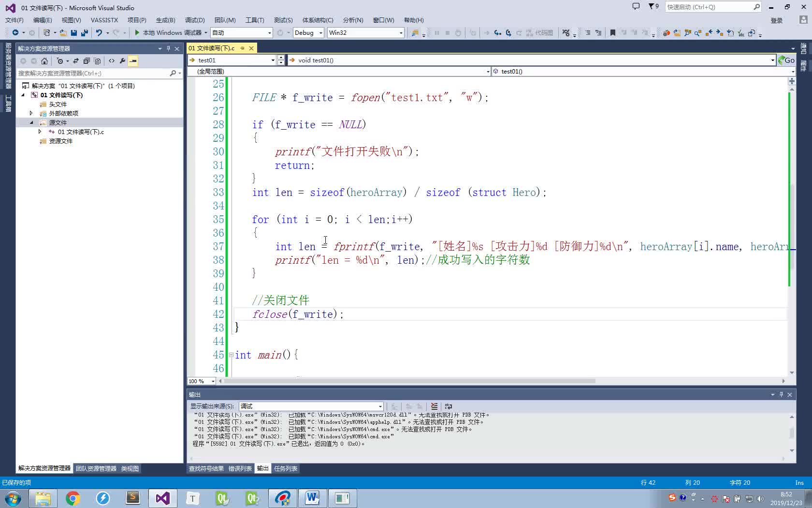Viewport: 812px width, 508px height.
Task: Click the Go button
Action: click(x=786, y=60)
